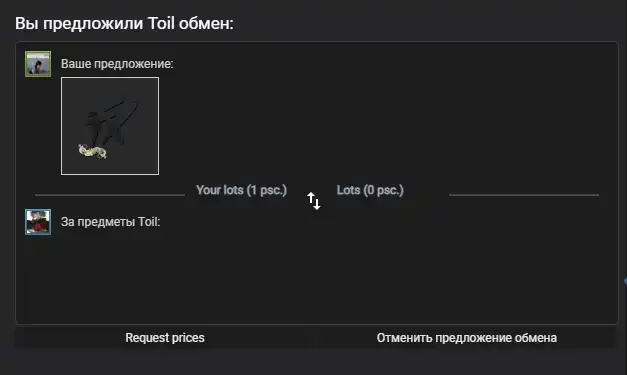Open Toil's profile avatar beside За предметы Toil

[x=38, y=222]
